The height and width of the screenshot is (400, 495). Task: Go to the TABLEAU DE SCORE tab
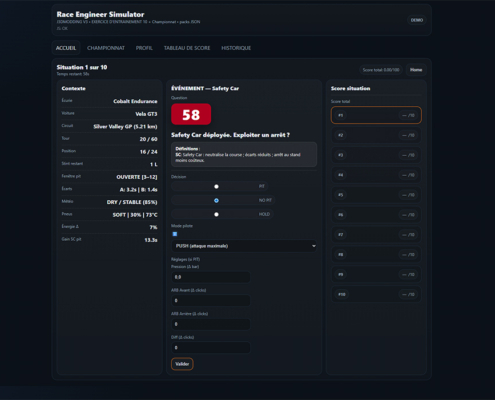(187, 48)
